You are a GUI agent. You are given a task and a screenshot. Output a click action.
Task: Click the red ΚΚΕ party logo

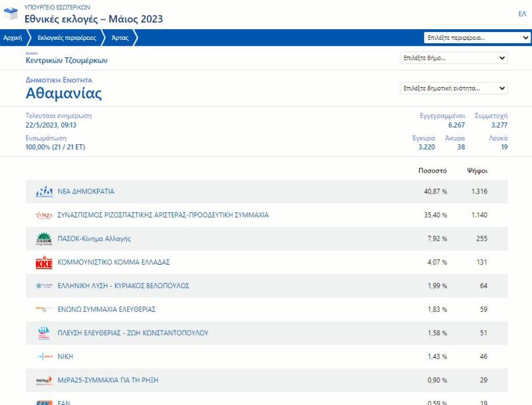[44, 263]
